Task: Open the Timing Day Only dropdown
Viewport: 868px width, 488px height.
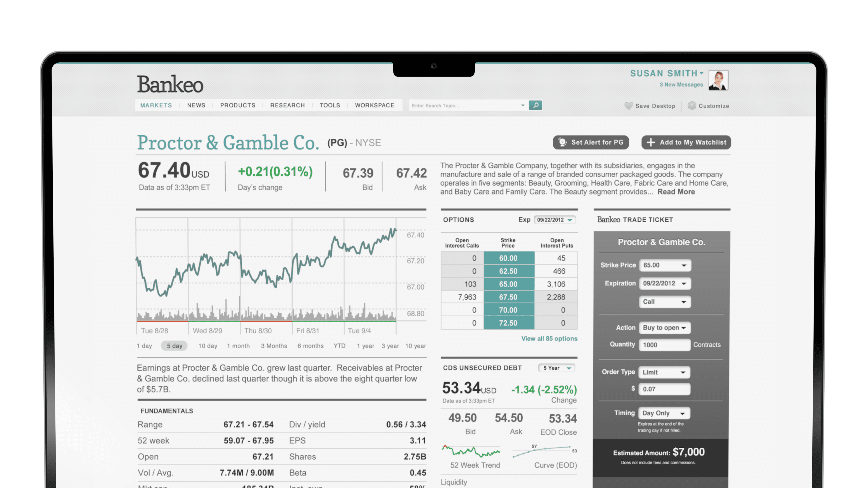Action: pyautogui.click(x=665, y=413)
